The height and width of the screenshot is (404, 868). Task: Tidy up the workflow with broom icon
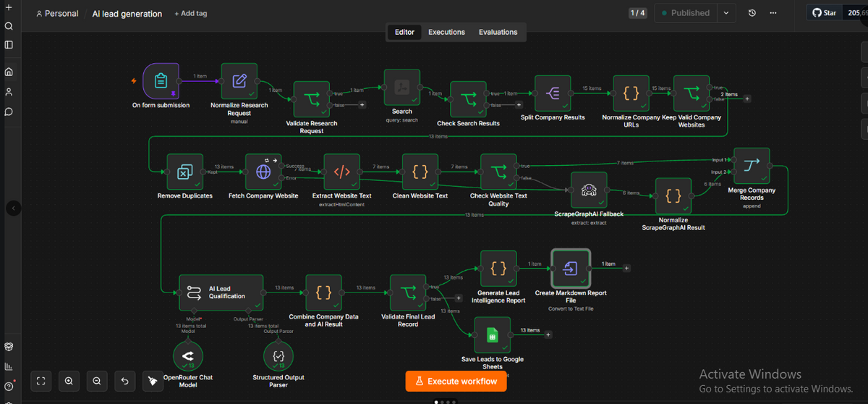(x=153, y=380)
